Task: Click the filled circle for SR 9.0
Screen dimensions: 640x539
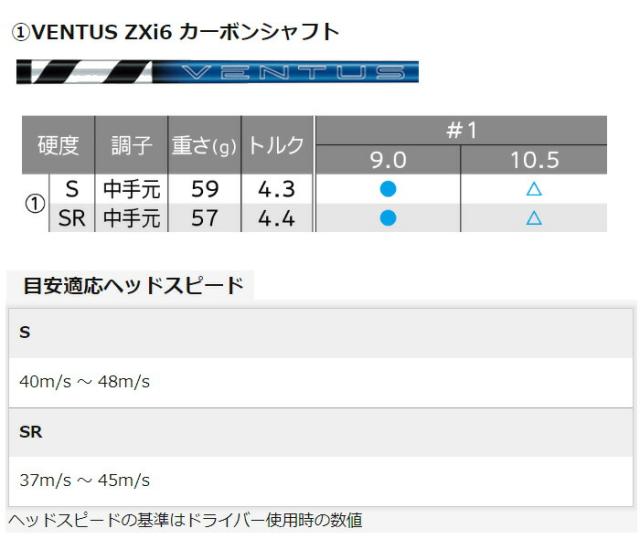Action: tap(388, 217)
